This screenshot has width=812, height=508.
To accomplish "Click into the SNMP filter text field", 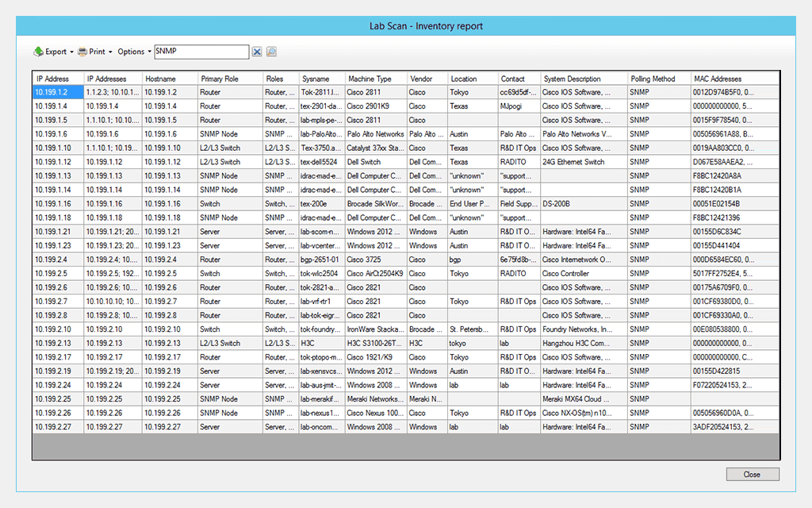I will click(x=201, y=52).
